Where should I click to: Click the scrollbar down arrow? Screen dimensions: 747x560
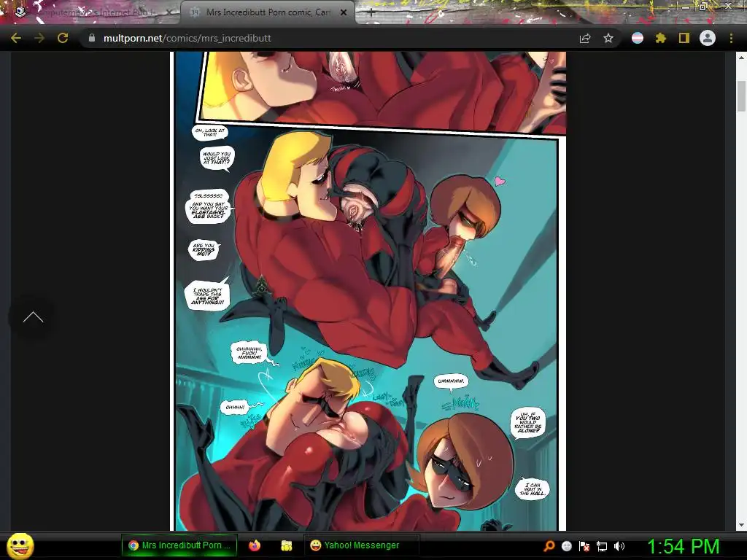[x=741, y=525]
